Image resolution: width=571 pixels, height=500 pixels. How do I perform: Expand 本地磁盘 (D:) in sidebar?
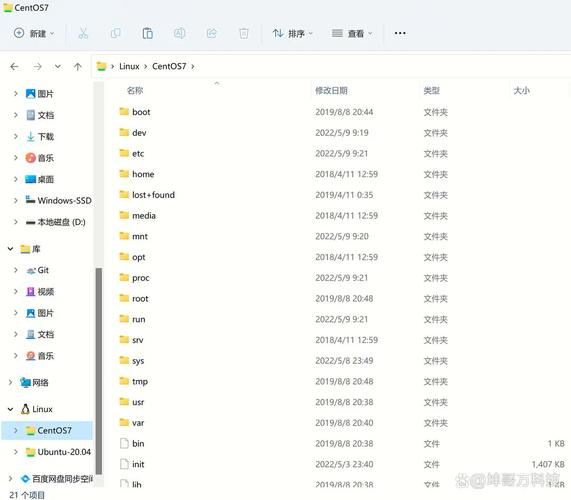(x=15, y=222)
